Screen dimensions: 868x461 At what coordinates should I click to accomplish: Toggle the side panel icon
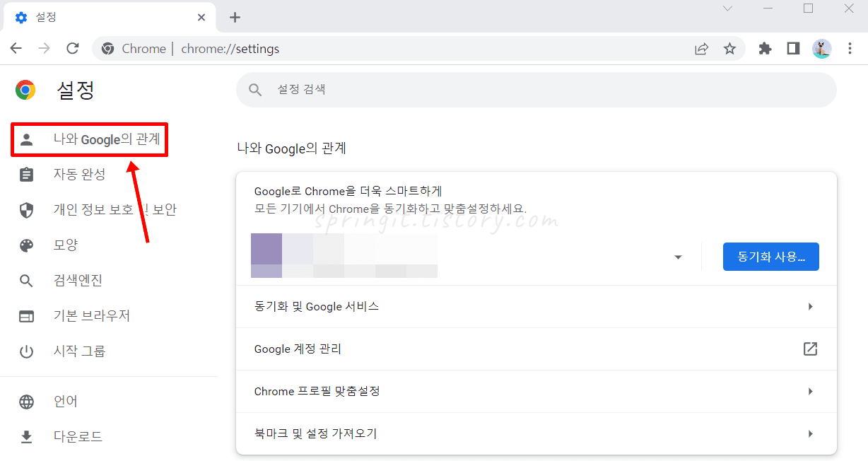(x=793, y=49)
